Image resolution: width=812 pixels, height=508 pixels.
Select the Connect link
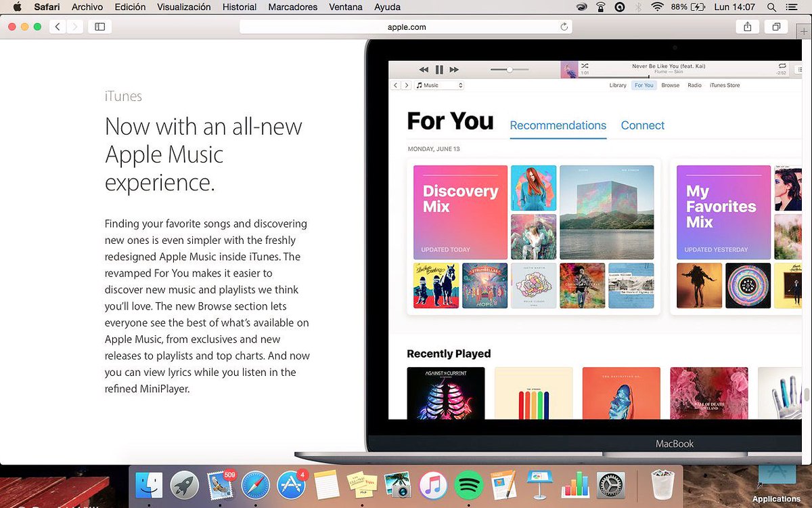coord(643,125)
